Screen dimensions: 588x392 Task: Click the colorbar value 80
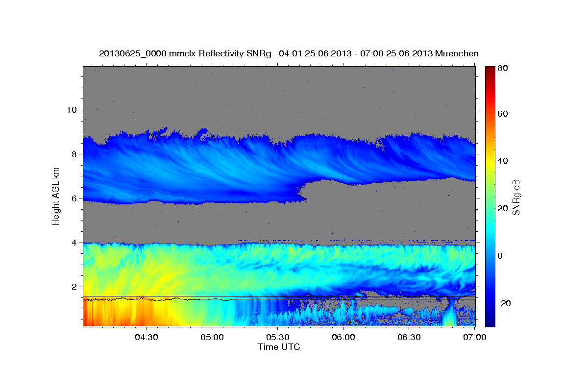pyautogui.click(x=502, y=69)
